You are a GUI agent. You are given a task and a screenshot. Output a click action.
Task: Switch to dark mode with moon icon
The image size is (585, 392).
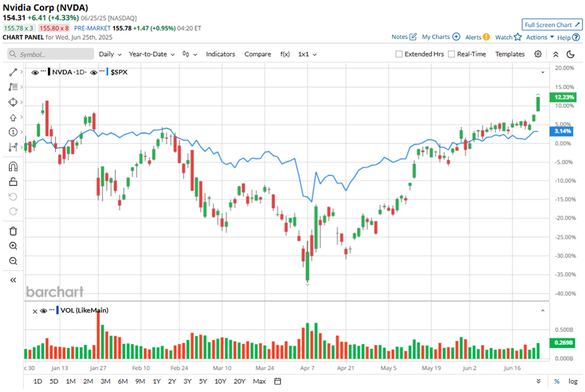click(571, 54)
